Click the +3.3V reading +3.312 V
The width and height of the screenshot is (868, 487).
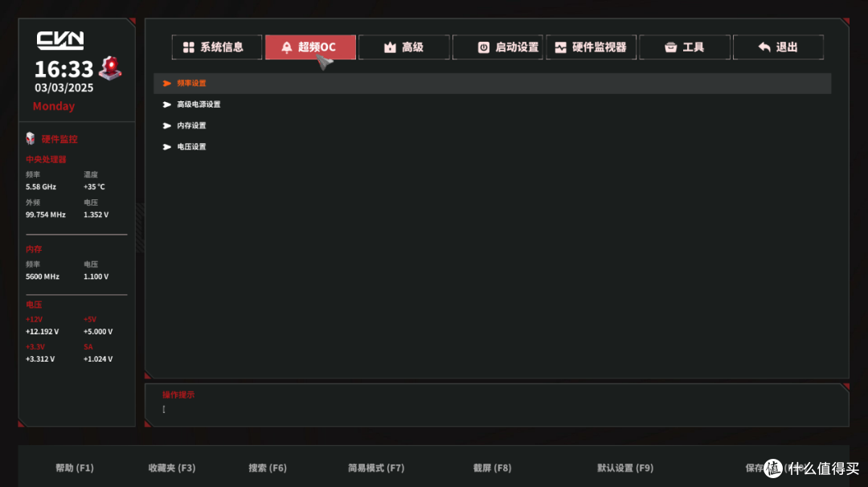(x=40, y=359)
